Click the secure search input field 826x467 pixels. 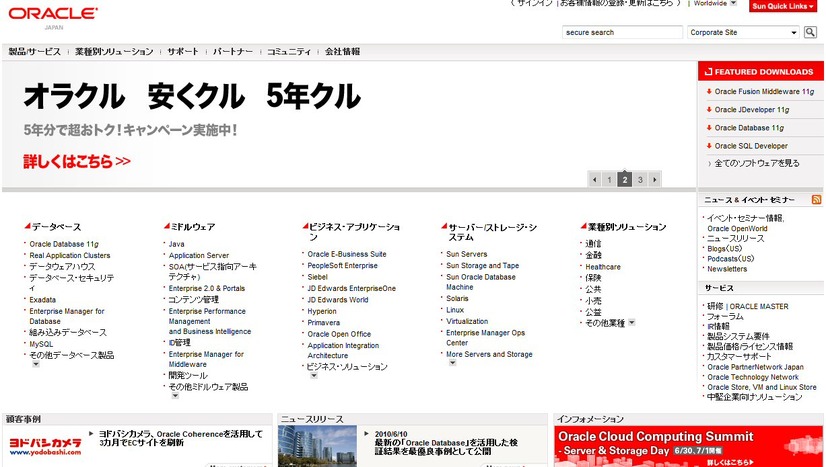click(x=622, y=32)
